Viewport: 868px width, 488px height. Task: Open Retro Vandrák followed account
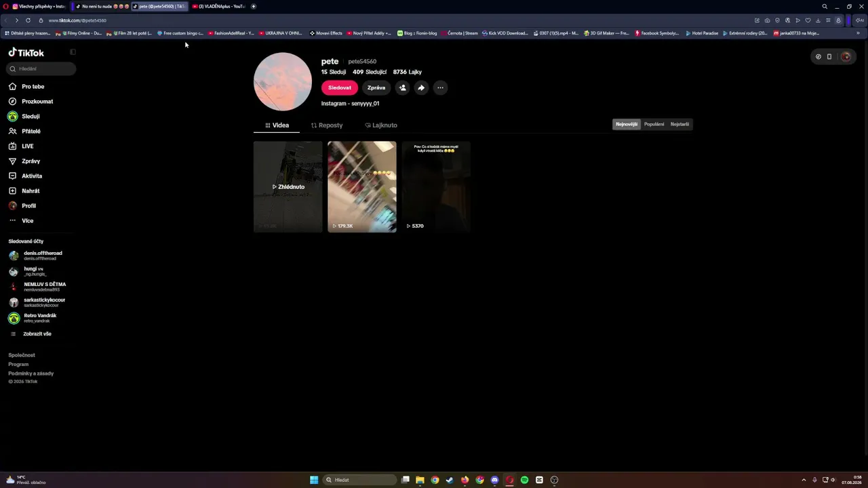(33, 318)
